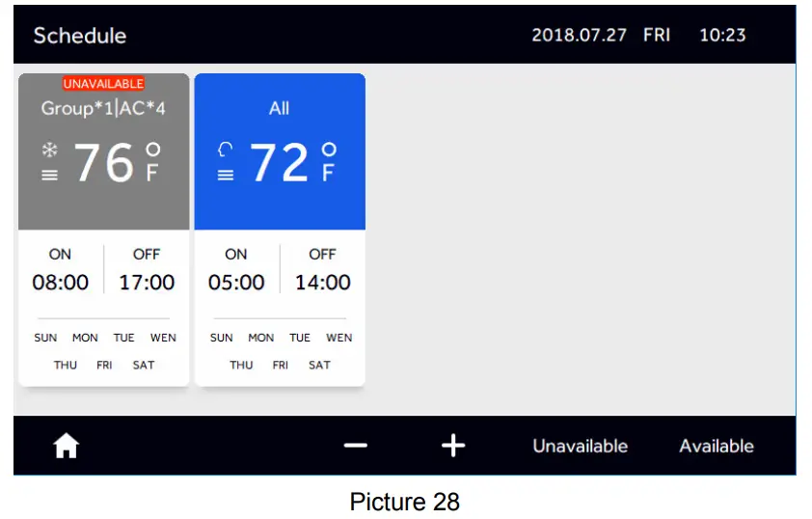
Task: Click the 72 °F temperature setting
Action: point(280,162)
